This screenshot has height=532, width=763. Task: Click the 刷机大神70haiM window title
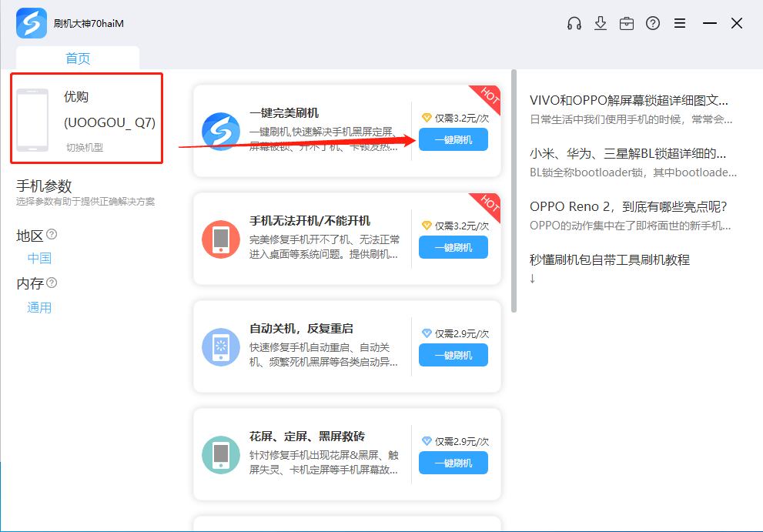(x=89, y=23)
